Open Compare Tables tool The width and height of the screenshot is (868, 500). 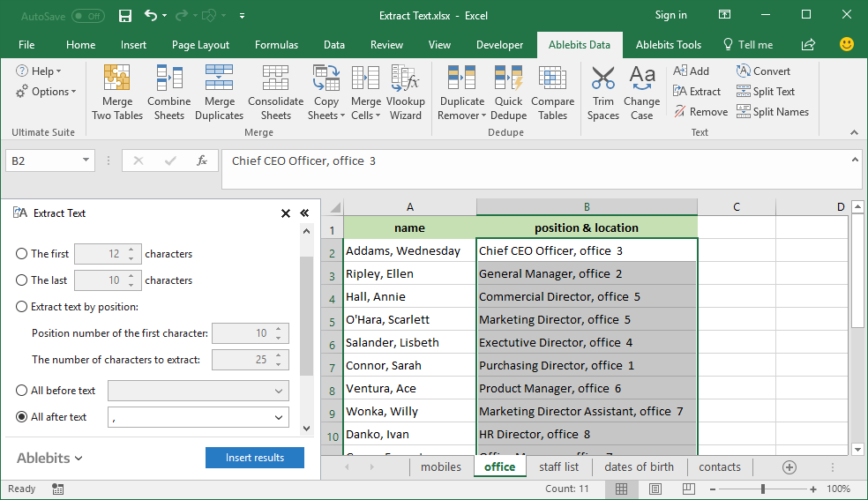tap(552, 93)
